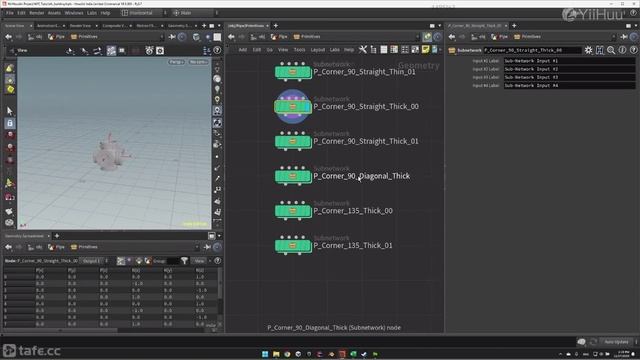Image resolution: width=640 pixels, height=360 pixels.
Task: Expand scene view pane options arrow
Action: coord(219,26)
